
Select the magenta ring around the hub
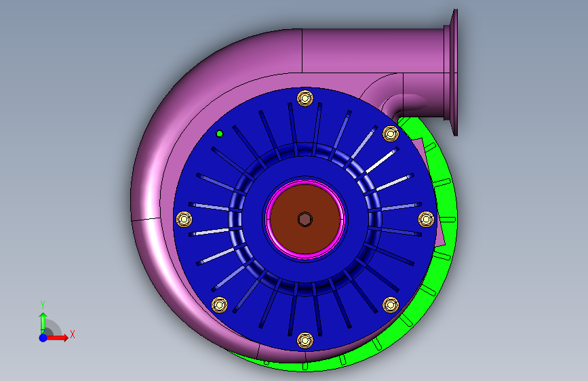tap(305, 182)
